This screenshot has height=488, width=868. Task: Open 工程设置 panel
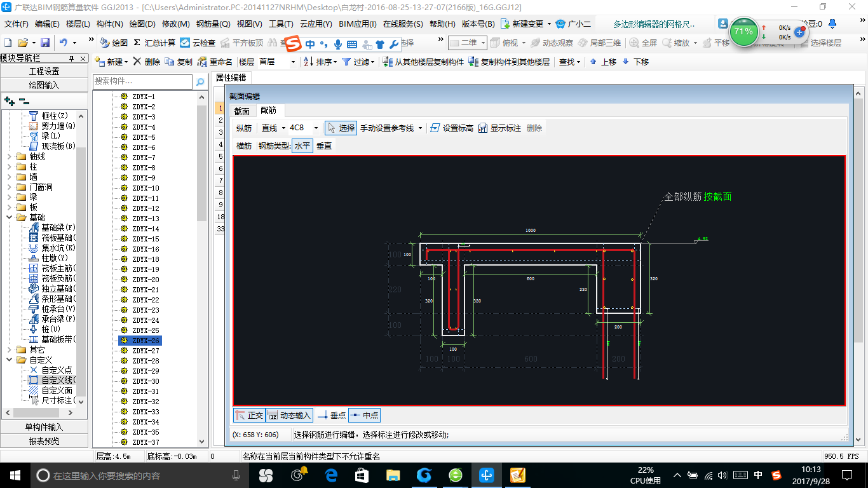point(44,71)
